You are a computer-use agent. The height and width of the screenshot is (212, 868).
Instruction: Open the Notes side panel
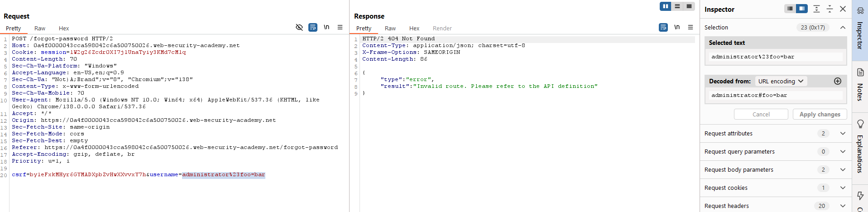pos(860,84)
